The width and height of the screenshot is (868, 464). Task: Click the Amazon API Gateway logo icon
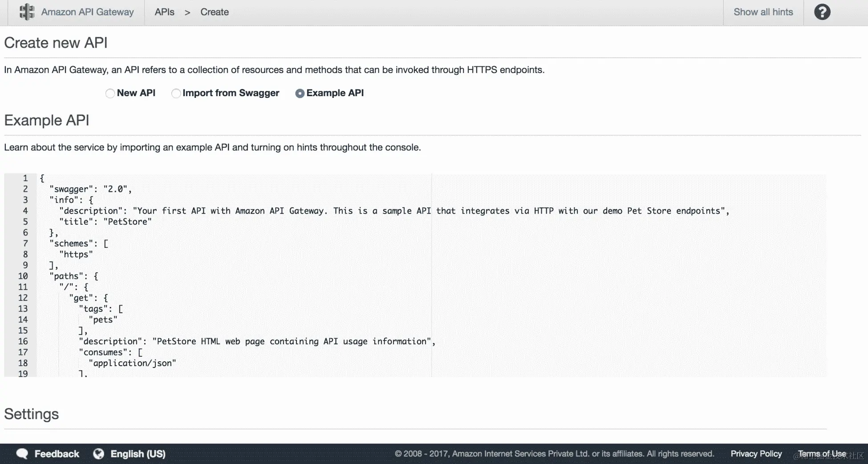(27, 12)
